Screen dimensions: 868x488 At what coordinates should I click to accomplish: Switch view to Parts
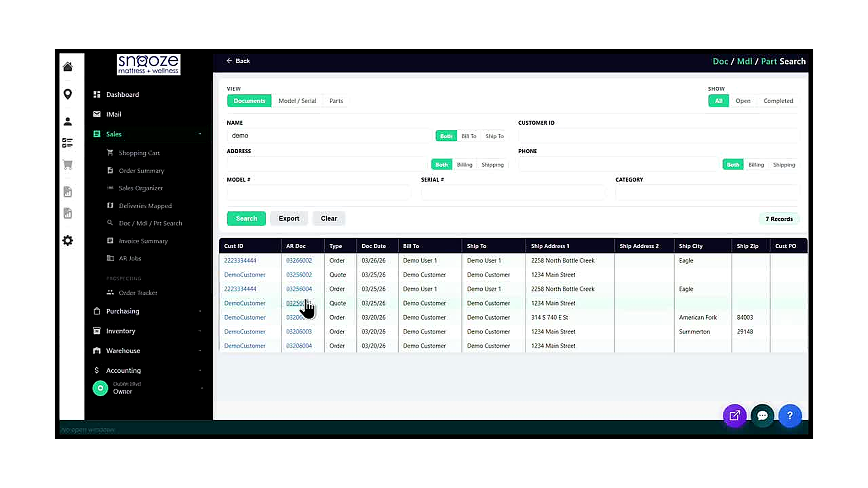pos(336,101)
